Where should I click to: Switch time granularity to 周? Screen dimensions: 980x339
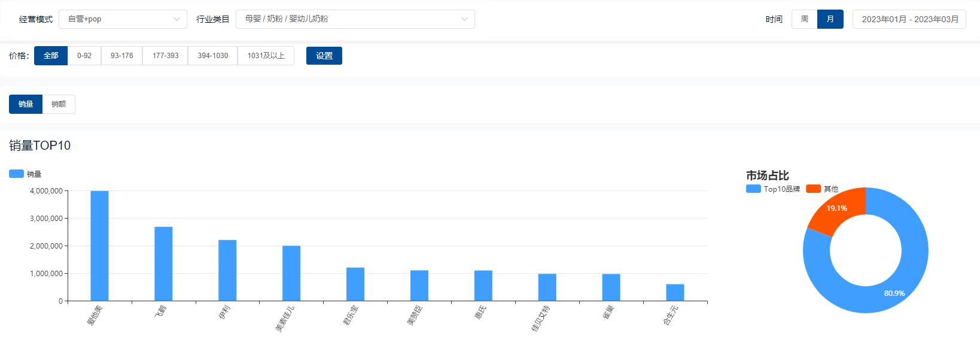[x=805, y=19]
